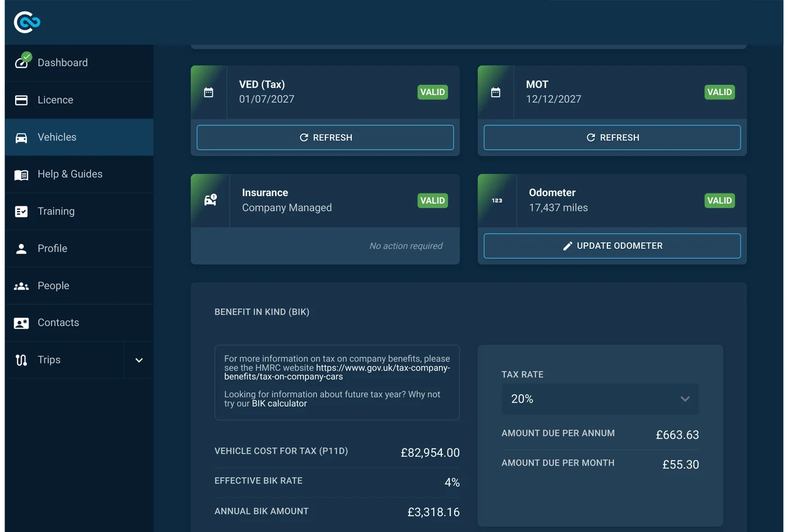Click the Vehicles car icon
The height and width of the screenshot is (532, 788).
21,138
